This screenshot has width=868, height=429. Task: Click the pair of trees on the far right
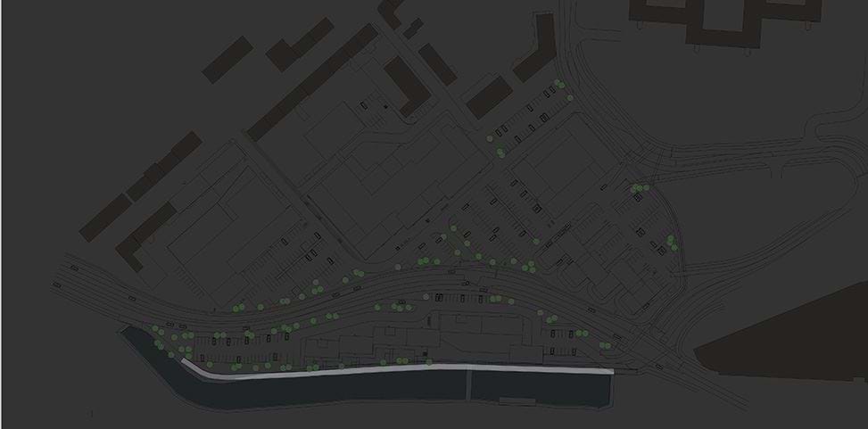(672, 242)
